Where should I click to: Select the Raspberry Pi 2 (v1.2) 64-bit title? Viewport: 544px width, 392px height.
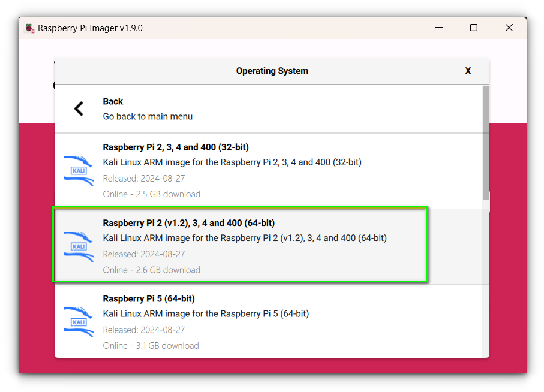point(188,223)
